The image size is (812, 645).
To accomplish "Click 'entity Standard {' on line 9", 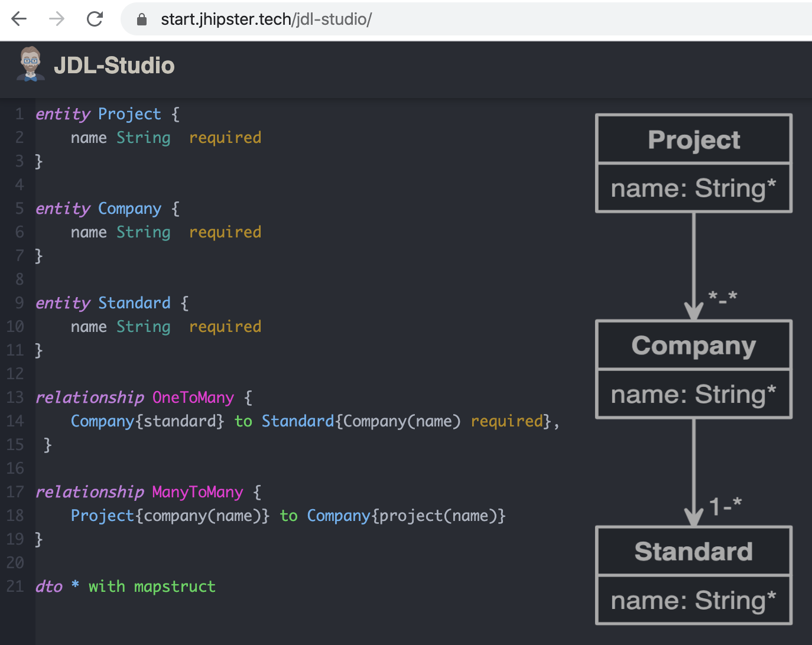I will [112, 303].
